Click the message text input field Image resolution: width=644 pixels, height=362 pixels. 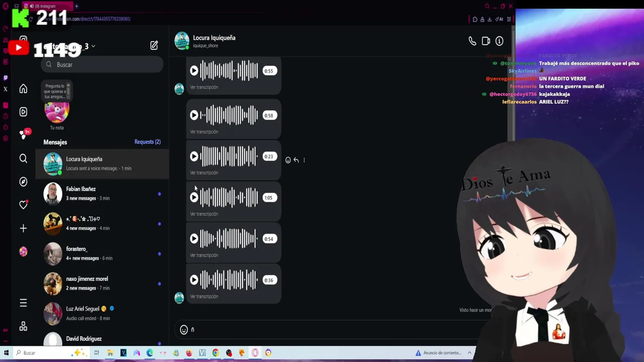(332, 330)
